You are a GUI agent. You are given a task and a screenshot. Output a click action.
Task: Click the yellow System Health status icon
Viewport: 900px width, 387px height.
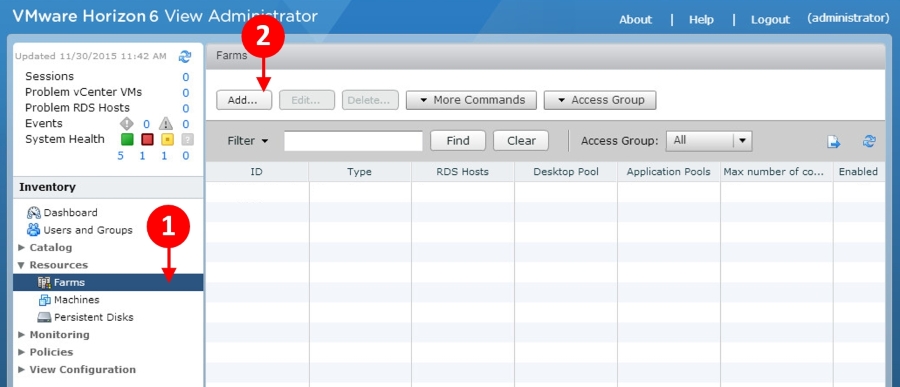point(167,140)
